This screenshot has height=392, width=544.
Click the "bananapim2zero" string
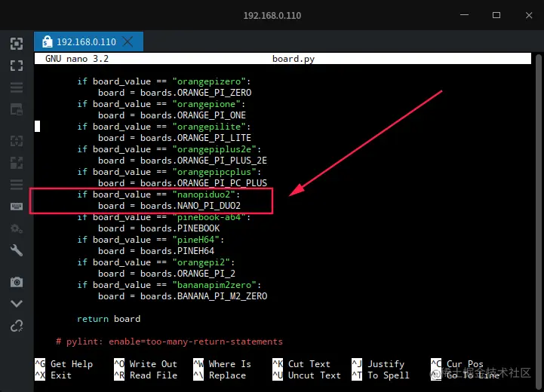[x=214, y=285]
